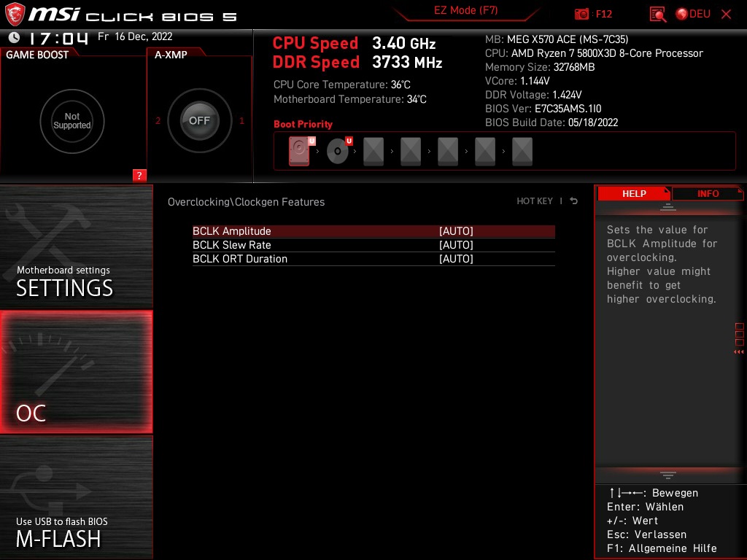Click the Game Boost Not Supported knob
This screenshot has height=560, width=747.
coord(72,121)
